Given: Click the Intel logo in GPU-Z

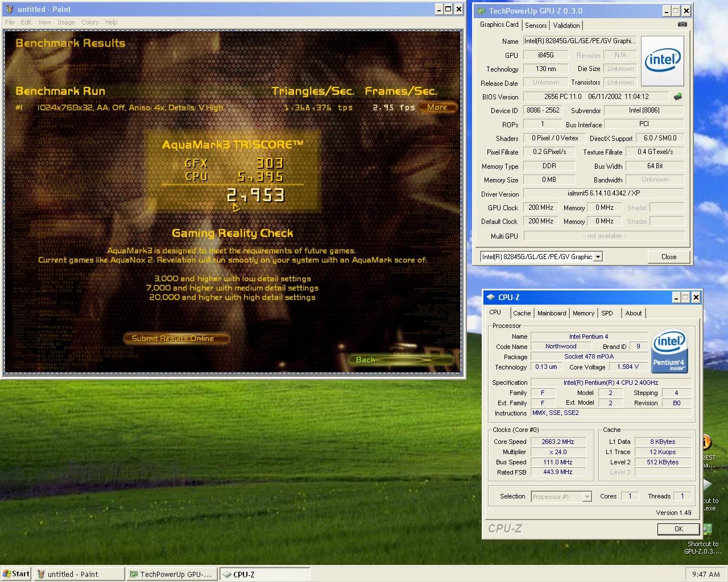Looking at the screenshot, I should tap(663, 61).
